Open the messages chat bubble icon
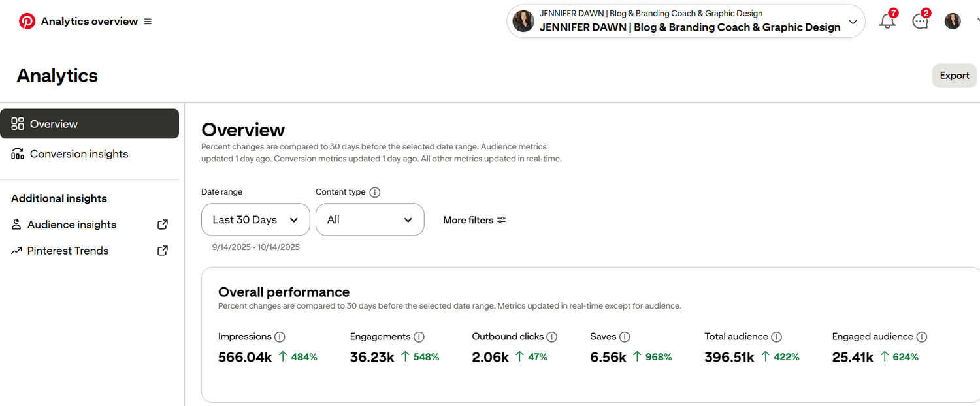The image size is (980, 406). (920, 22)
